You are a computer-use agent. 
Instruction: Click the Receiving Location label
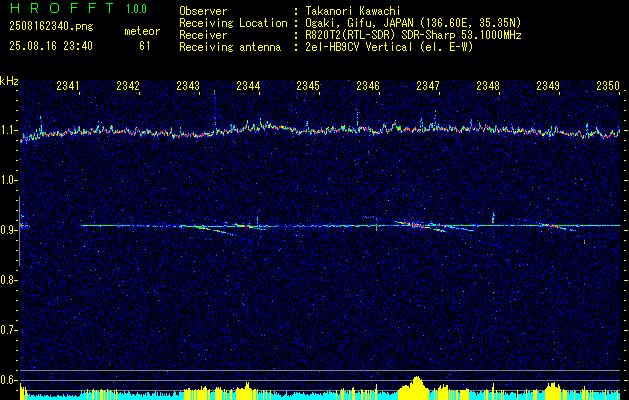tap(233, 23)
